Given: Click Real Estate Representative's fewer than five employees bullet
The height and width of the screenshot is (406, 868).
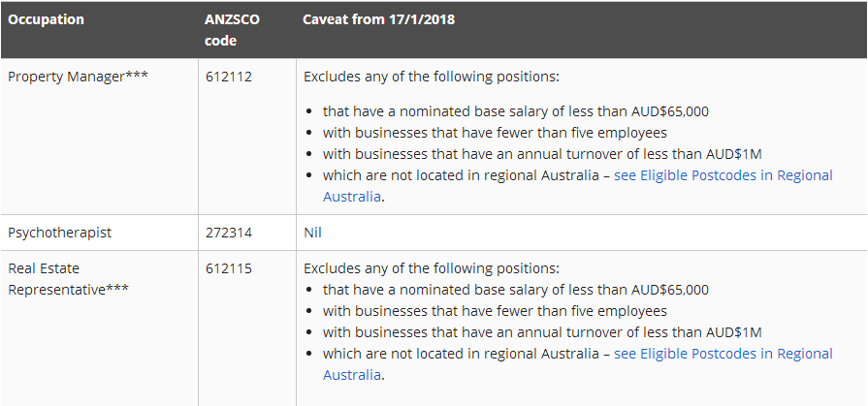Looking at the screenshot, I should (495, 311).
